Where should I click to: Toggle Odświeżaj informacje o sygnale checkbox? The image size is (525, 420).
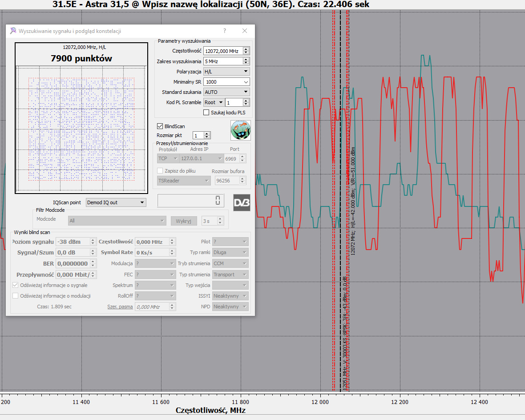(16, 285)
